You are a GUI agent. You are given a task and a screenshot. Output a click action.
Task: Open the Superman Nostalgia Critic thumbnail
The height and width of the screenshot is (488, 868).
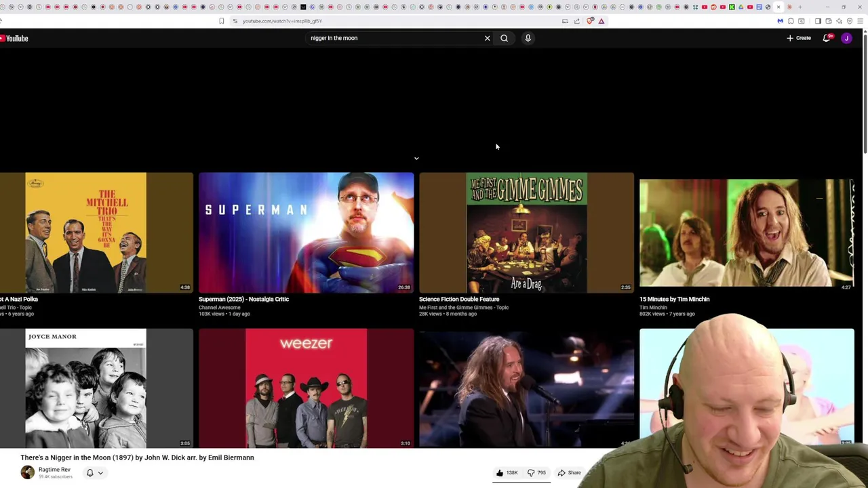pyautogui.click(x=306, y=232)
